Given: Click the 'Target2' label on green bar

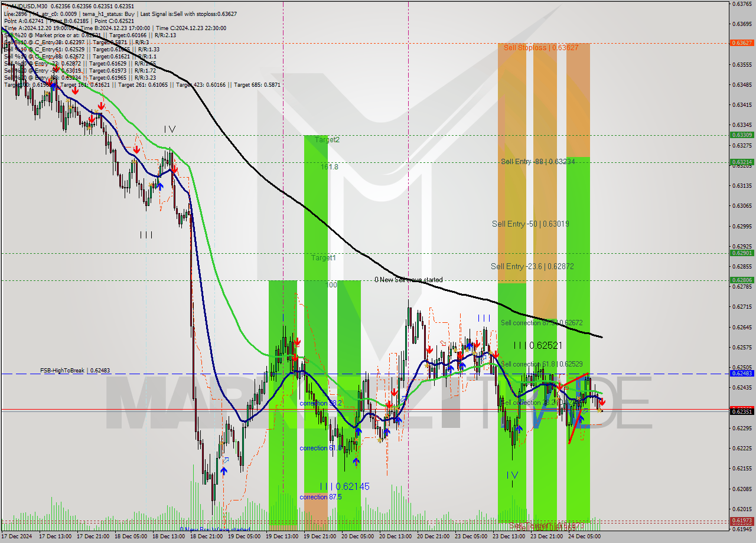Looking at the screenshot, I should (x=327, y=140).
